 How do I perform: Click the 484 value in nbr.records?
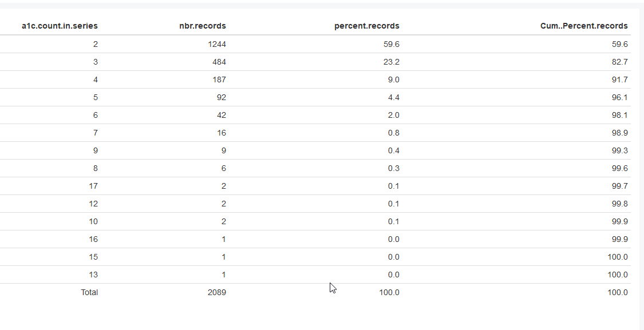[x=219, y=62]
